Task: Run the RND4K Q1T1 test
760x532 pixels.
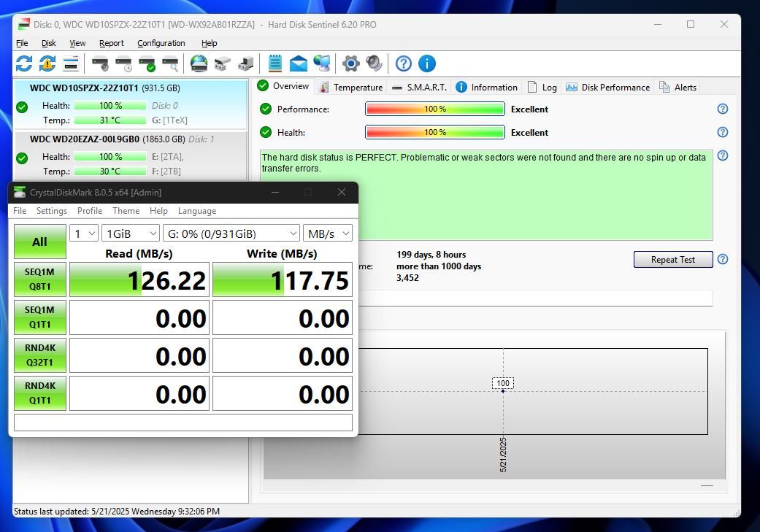Action: click(x=39, y=393)
